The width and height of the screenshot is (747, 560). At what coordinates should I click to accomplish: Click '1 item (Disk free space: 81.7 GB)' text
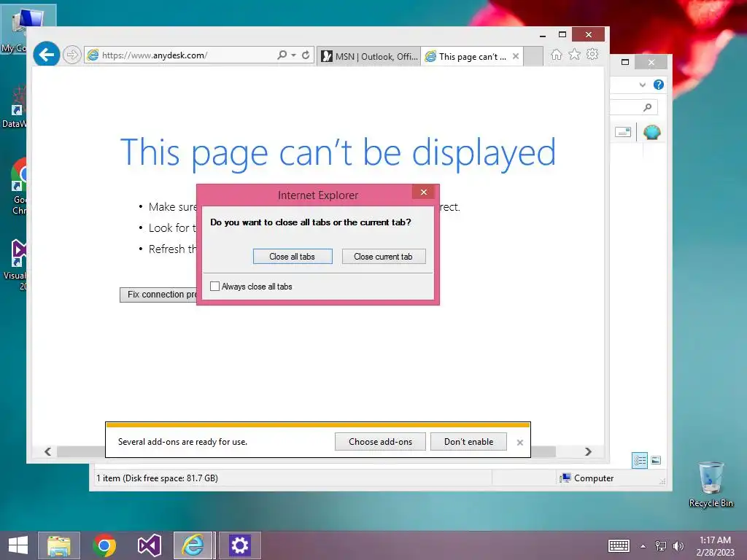point(158,478)
